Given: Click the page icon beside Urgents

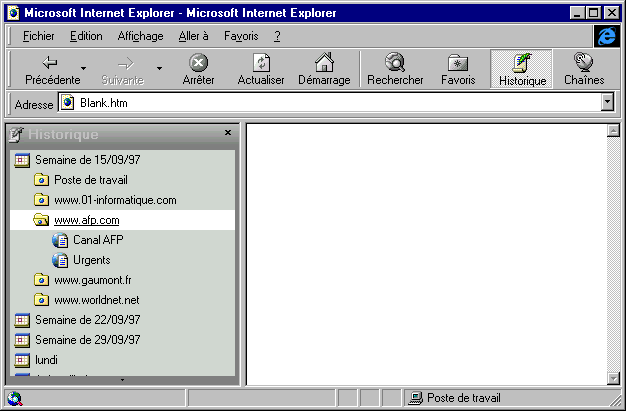Looking at the screenshot, I should pyautogui.click(x=60, y=260).
